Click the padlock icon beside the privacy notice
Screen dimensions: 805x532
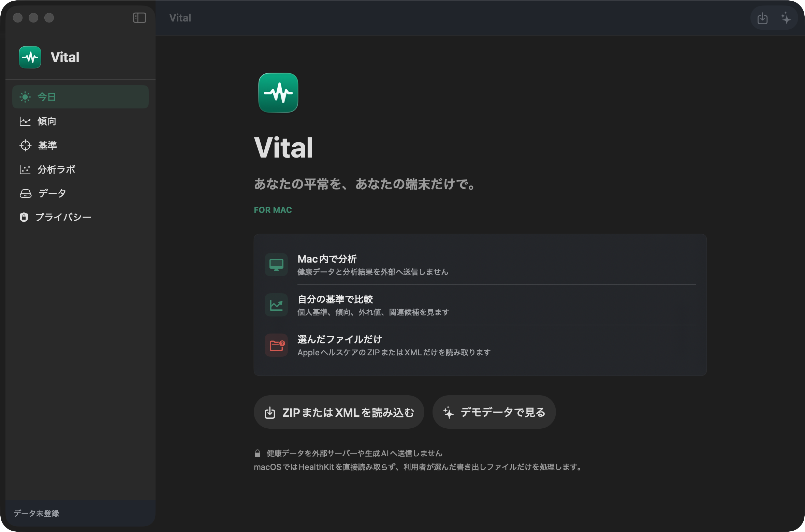[258, 453]
